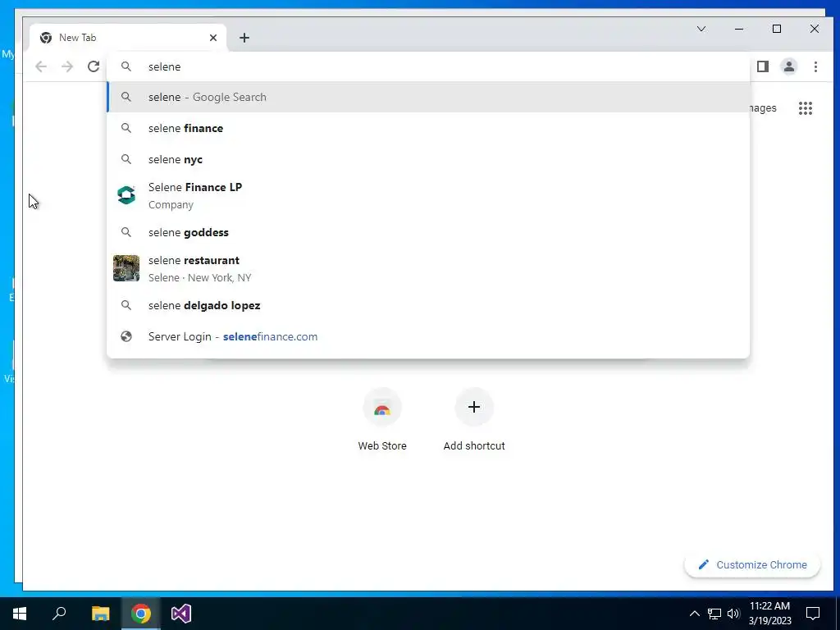Open taskbar search magnifier
Viewport: 840px width, 630px height.
pos(59,614)
